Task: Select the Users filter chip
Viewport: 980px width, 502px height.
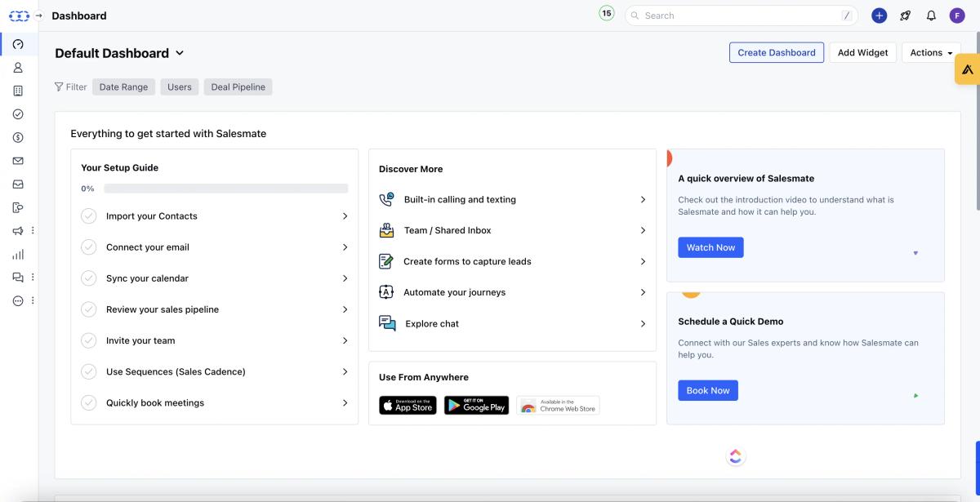Action: [x=180, y=87]
